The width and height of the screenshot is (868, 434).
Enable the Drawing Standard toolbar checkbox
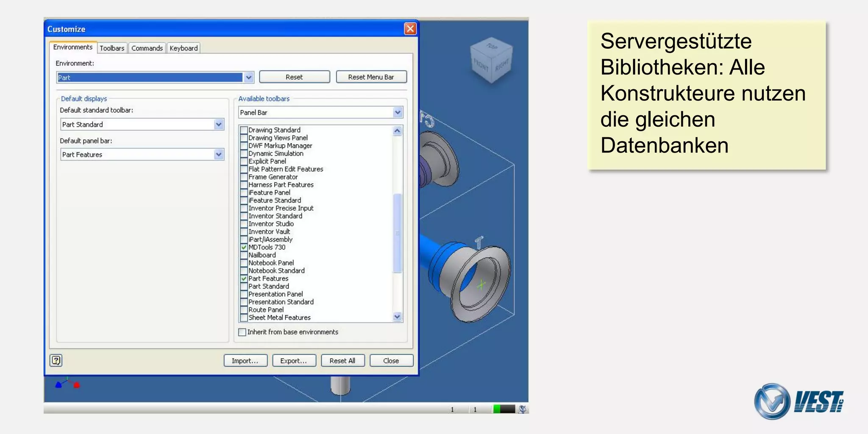[244, 130]
